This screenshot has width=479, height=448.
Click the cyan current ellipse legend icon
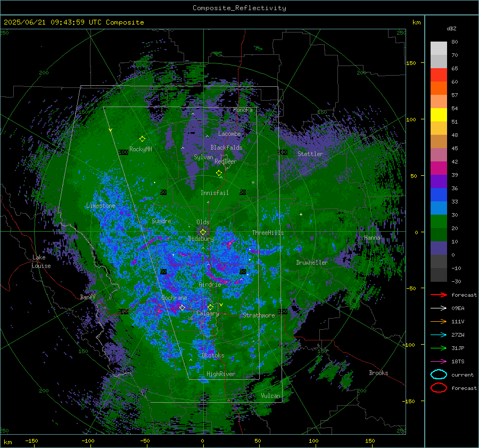[x=439, y=374]
